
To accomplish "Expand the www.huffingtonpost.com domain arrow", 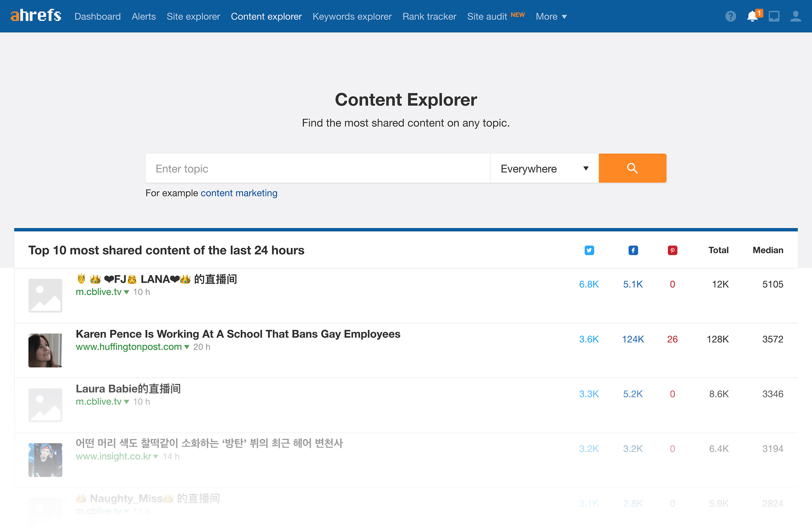I will tap(187, 347).
